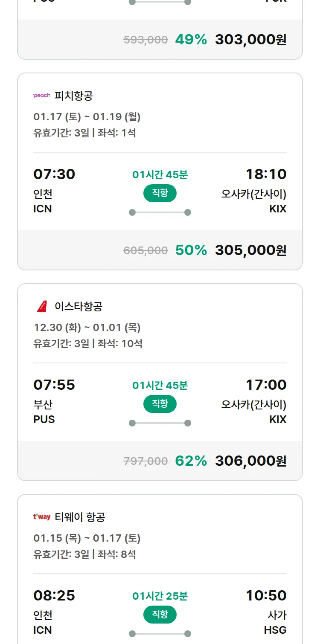Click the 01.17 (토) ~ 01.19 (월) dates
This screenshot has width=320, height=644.
click(x=87, y=116)
